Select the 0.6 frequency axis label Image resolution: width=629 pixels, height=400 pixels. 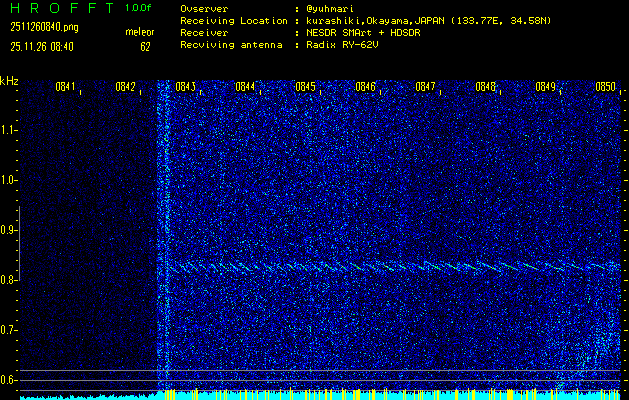pos(9,380)
